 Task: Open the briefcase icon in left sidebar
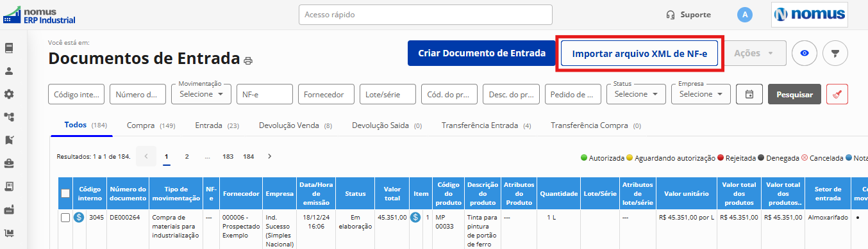[9, 163]
